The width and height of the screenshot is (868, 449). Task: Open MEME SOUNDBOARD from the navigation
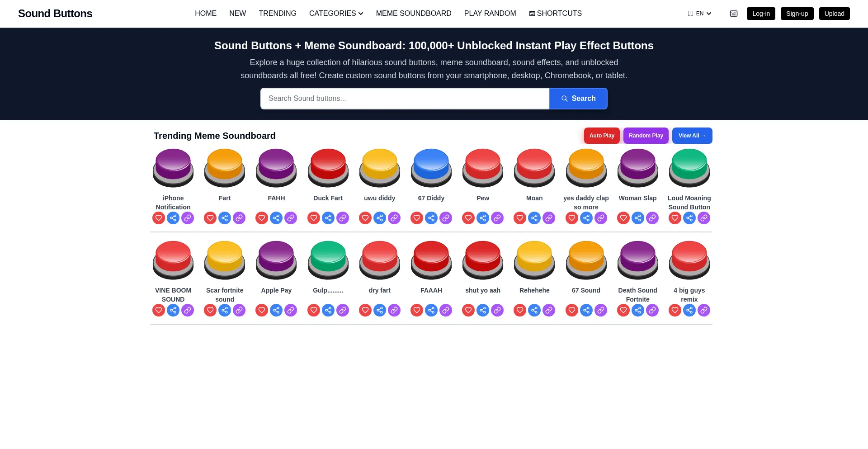pos(413,14)
